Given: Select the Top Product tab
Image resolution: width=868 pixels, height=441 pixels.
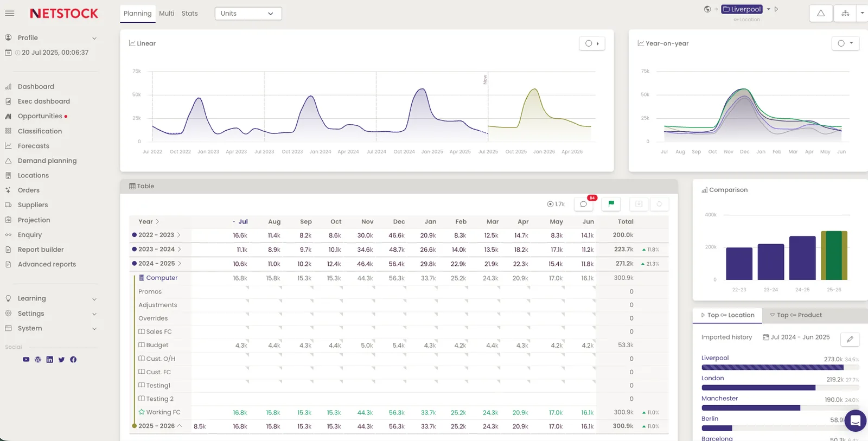Looking at the screenshot, I should (796, 315).
